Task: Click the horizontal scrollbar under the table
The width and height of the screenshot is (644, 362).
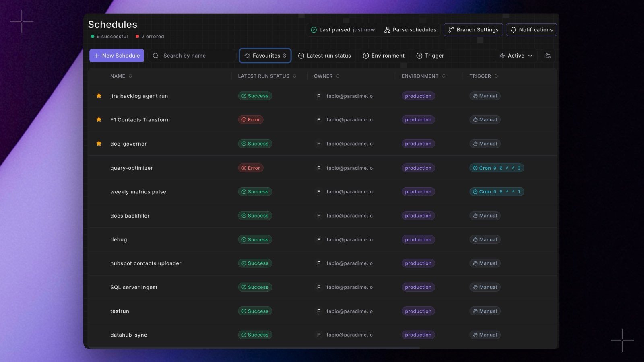Action: pyautogui.click(x=254, y=348)
